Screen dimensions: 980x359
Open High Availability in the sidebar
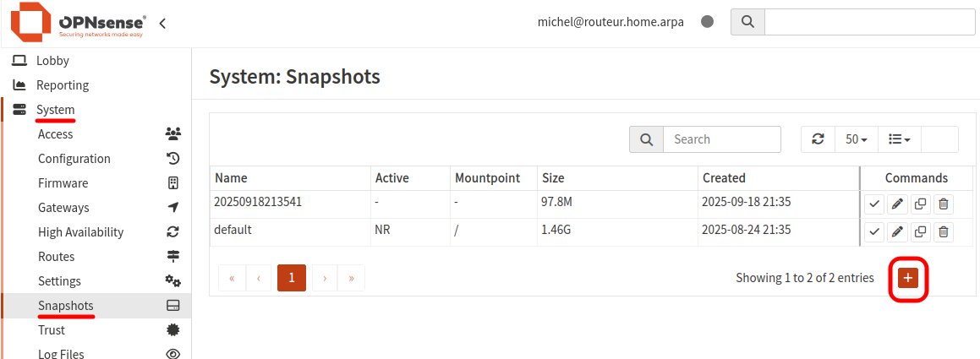(80, 232)
